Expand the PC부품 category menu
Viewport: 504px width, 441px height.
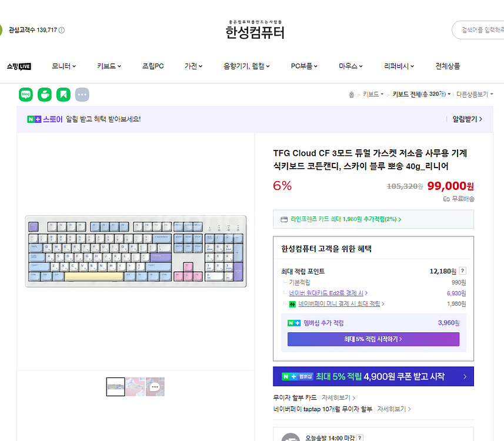pos(304,66)
